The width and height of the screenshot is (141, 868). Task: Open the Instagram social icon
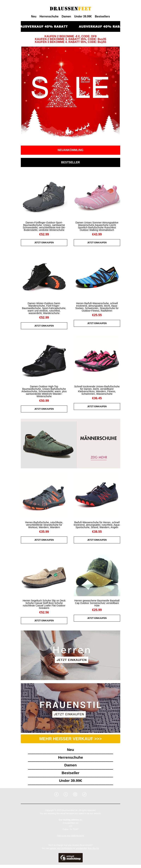(x=75, y=794)
